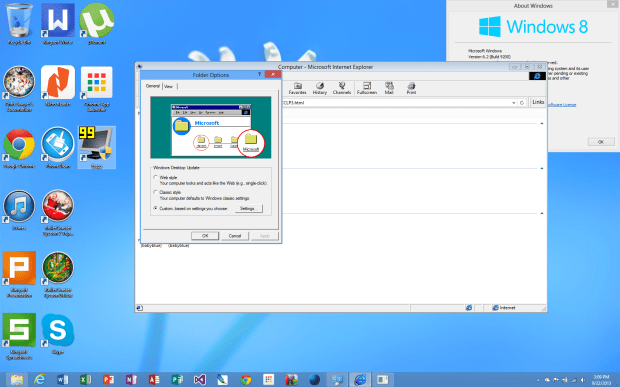Click the Folder Options help question mark
The width and height of the screenshot is (620, 387).
(x=259, y=74)
